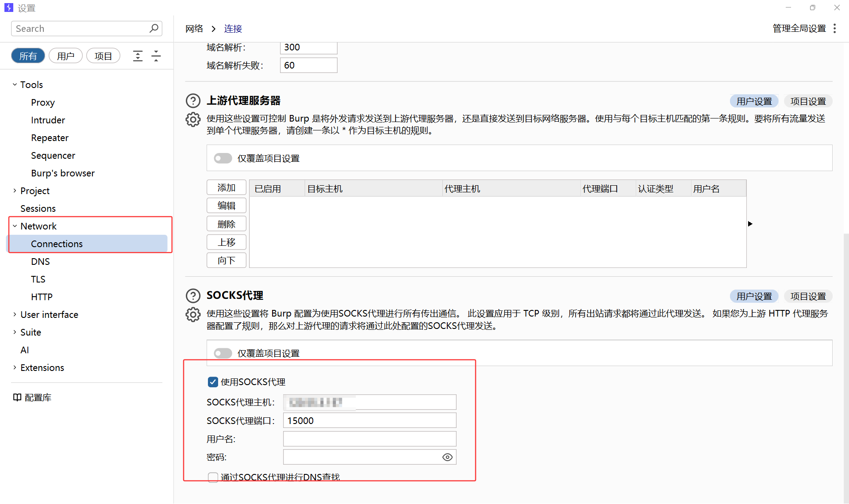The width and height of the screenshot is (849, 504).
Task: Open the three-dot menu beside 管理全局设置
Action: point(834,28)
